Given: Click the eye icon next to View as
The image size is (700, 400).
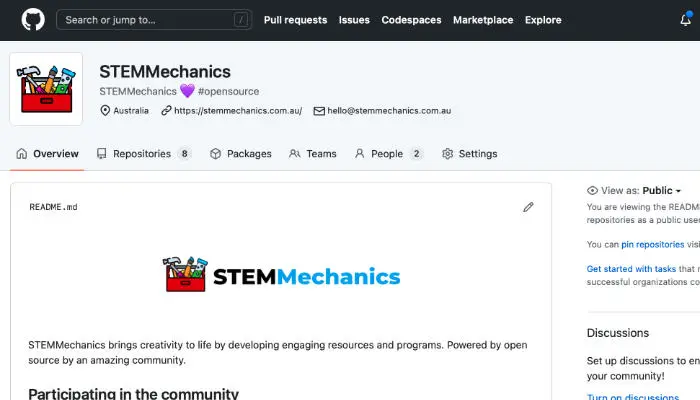Looking at the screenshot, I should (x=592, y=190).
